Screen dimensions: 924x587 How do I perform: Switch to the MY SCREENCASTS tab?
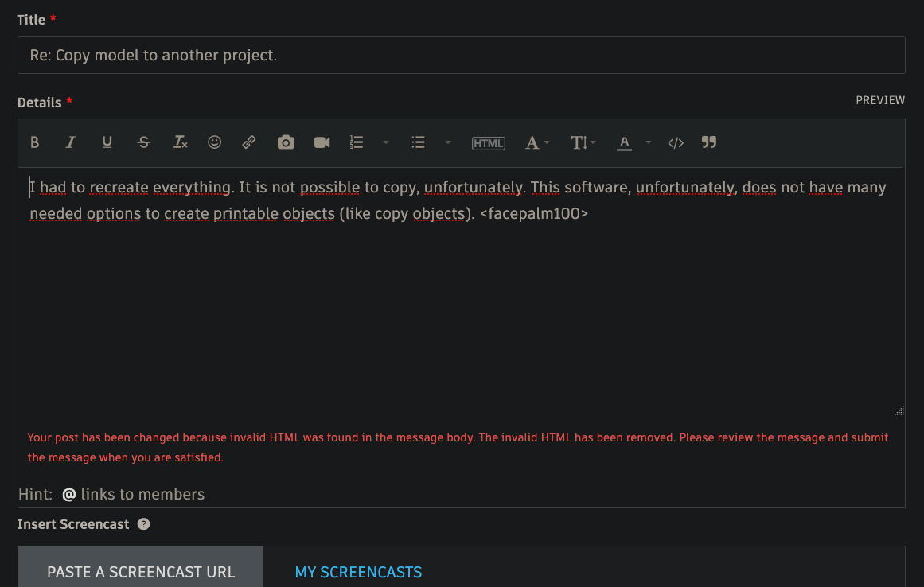(x=358, y=571)
